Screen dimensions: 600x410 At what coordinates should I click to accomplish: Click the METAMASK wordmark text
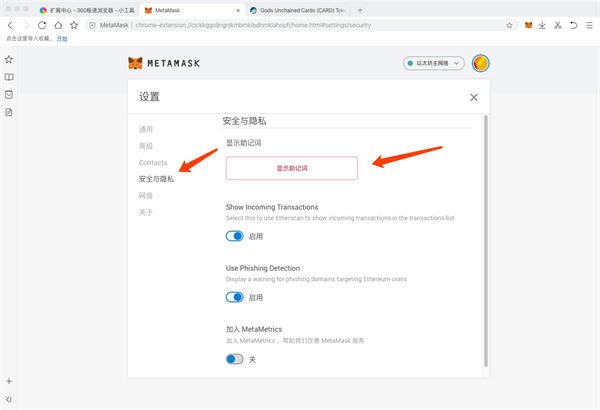tap(174, 64)
